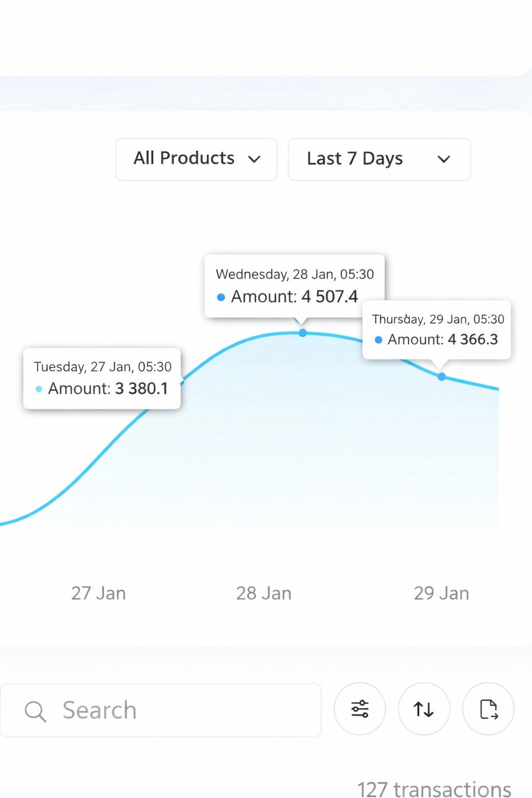
Task: Open the Last 7 Days dropdown
Action: tap(379, 159)
